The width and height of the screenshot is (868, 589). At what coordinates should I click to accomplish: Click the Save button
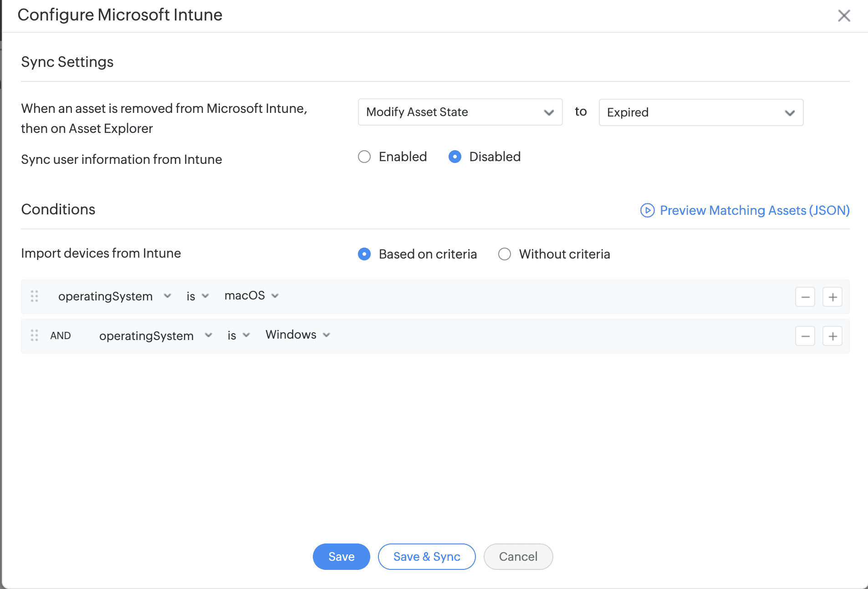341,557
